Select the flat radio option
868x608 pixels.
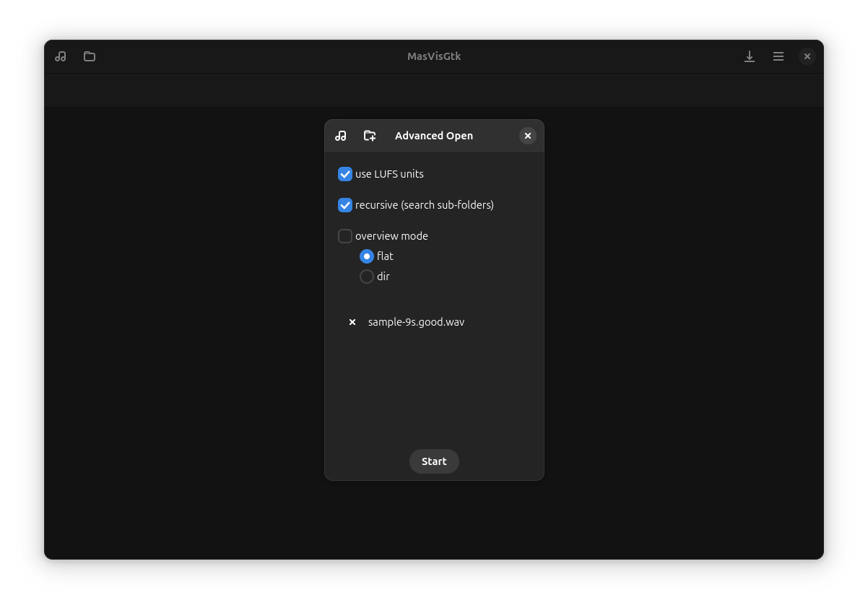pyautogui.click(x=367, y=256)
